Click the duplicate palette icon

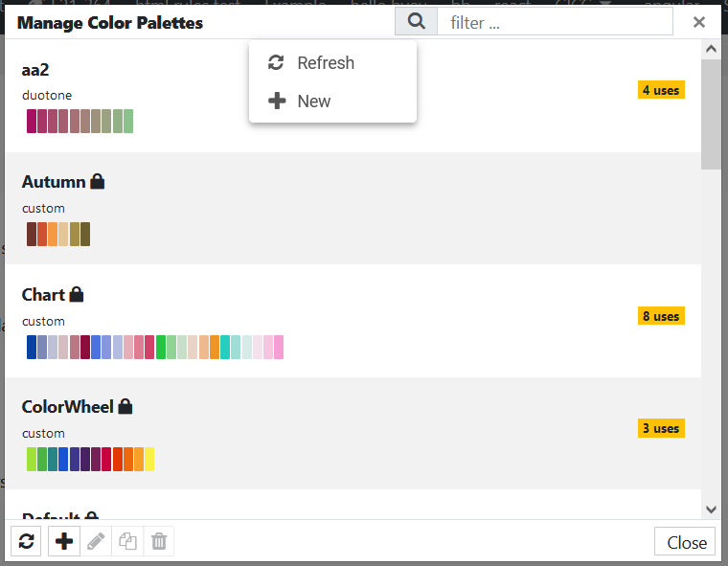point(127,541)
